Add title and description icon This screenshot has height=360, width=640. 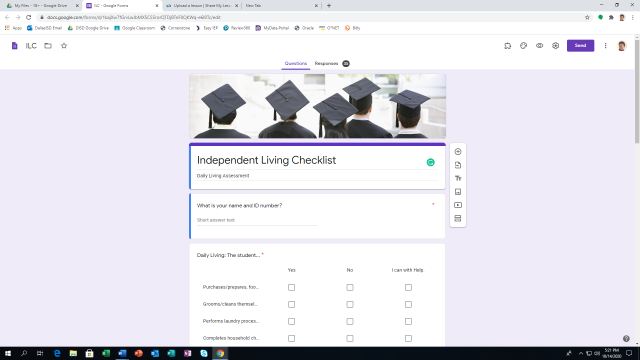(458, 178)
